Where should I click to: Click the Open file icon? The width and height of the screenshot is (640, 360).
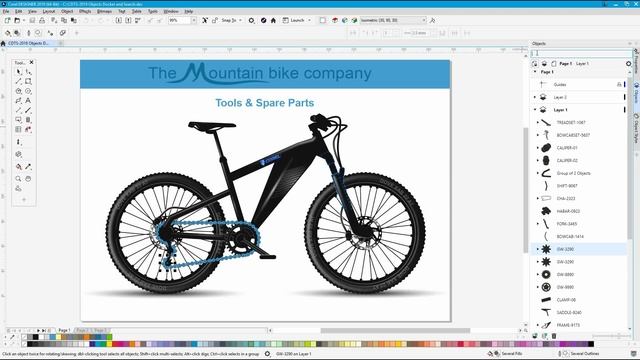17,20
